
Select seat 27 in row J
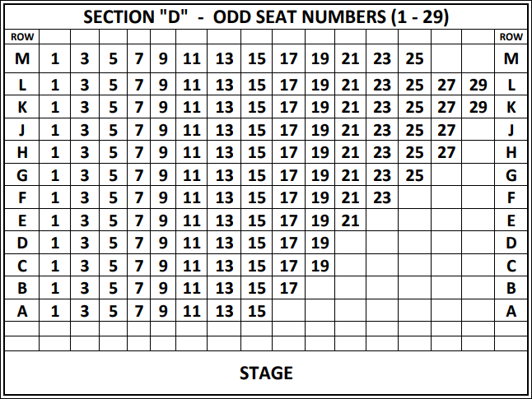446,130
